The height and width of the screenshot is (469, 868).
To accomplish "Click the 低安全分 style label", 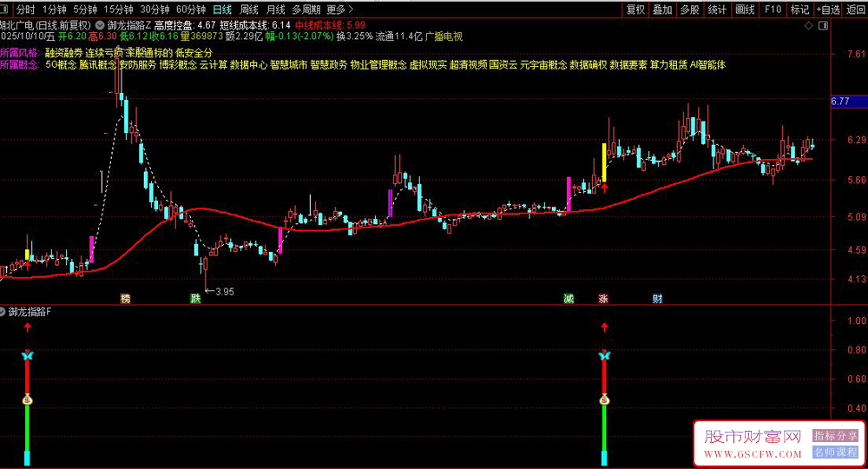I will click(194, 53).
